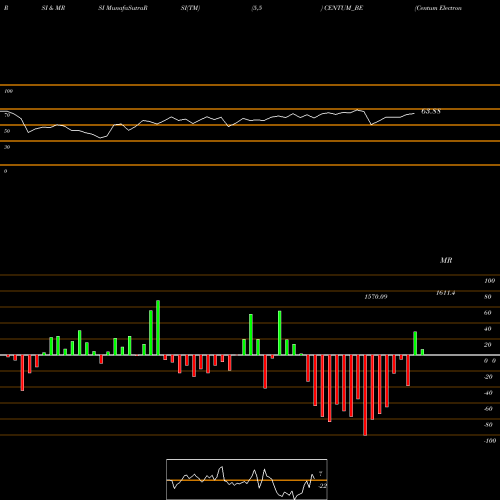This screenshot has height=500, width=500.
Task: Select the 'SI & MR' header text
Action: (x=53, y=8)
